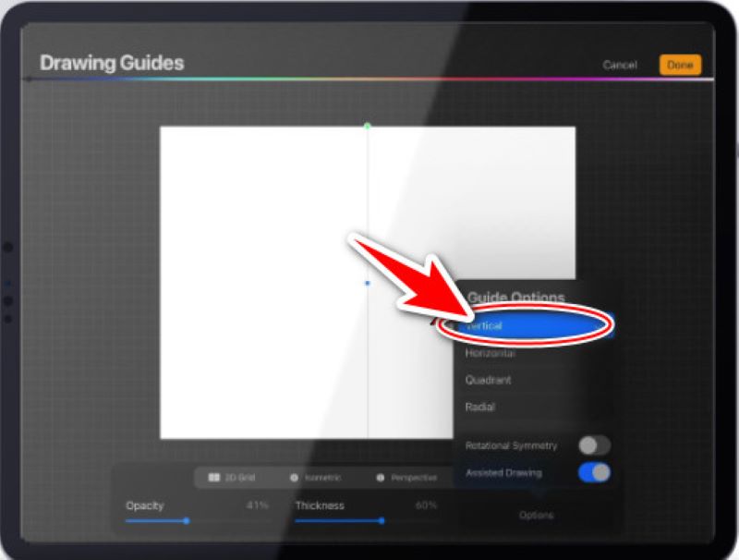Click the Thickness slider handle

click(382, 520)
